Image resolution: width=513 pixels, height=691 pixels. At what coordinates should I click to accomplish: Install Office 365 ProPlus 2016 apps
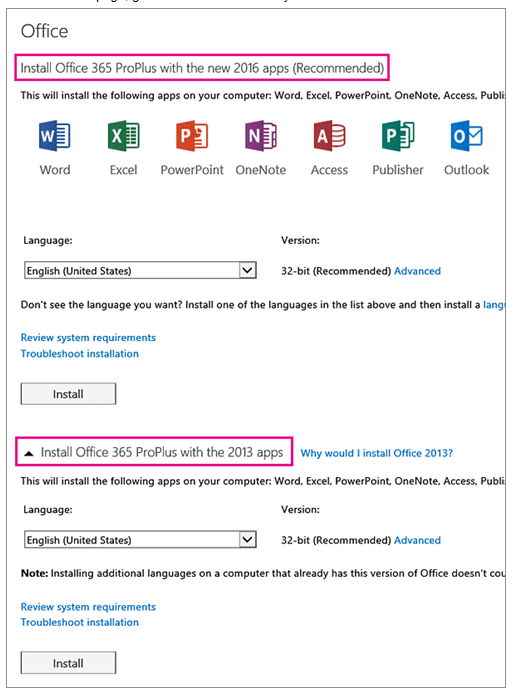pos(68,394)
